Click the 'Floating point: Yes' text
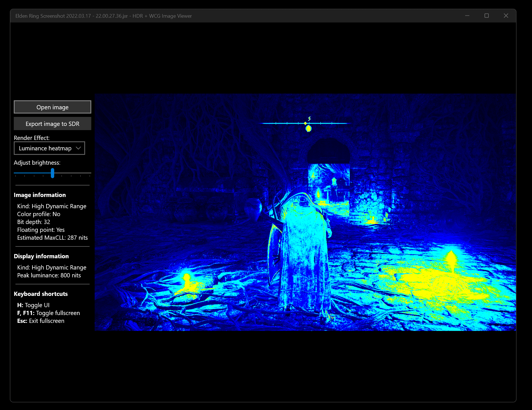 pyautogui.click(x=41, y=230)
